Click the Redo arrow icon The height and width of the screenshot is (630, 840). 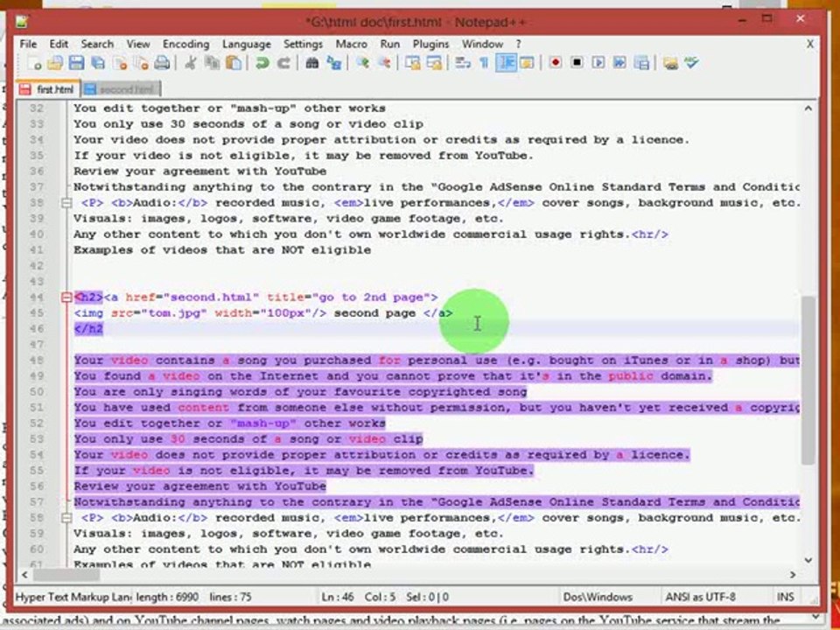coord(283,63)
